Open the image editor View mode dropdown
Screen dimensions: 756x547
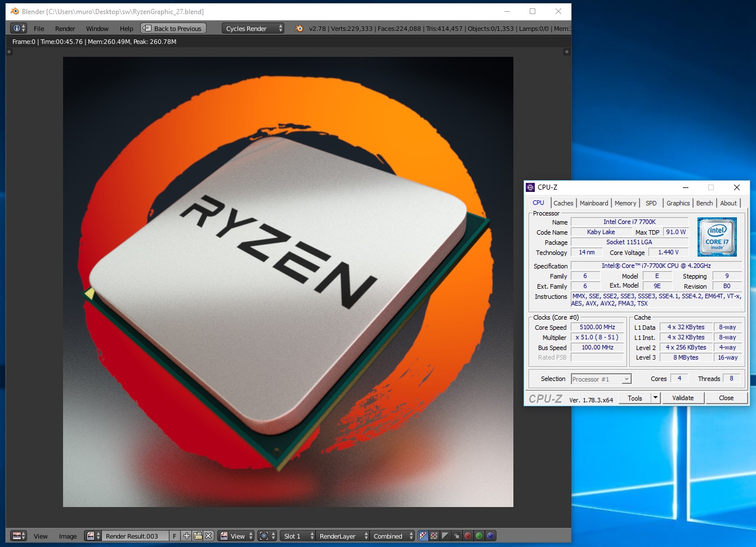(236, 536)
